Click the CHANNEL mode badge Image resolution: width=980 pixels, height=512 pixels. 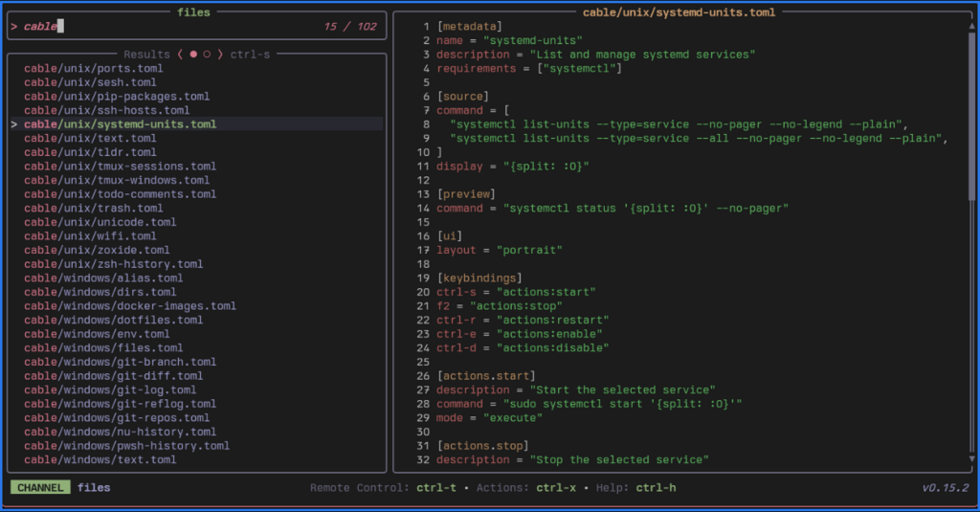pyautogui.click(x=40, y=488)
